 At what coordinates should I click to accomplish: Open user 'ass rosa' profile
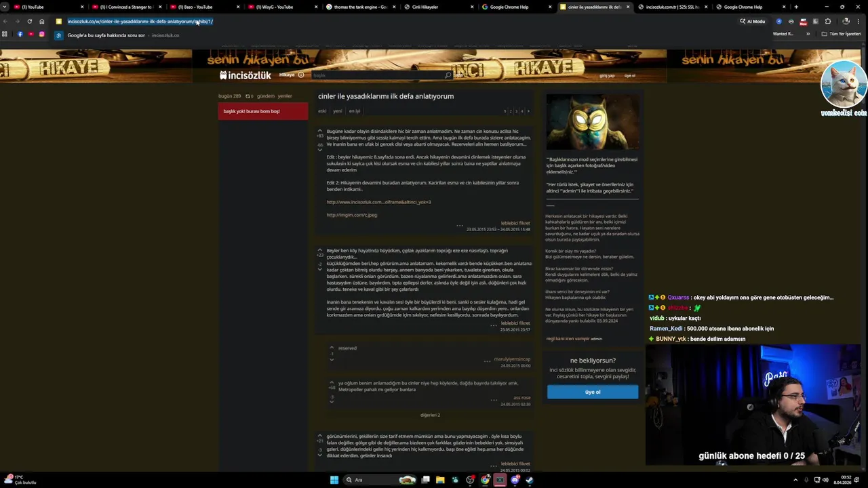[x=522, y=397]
